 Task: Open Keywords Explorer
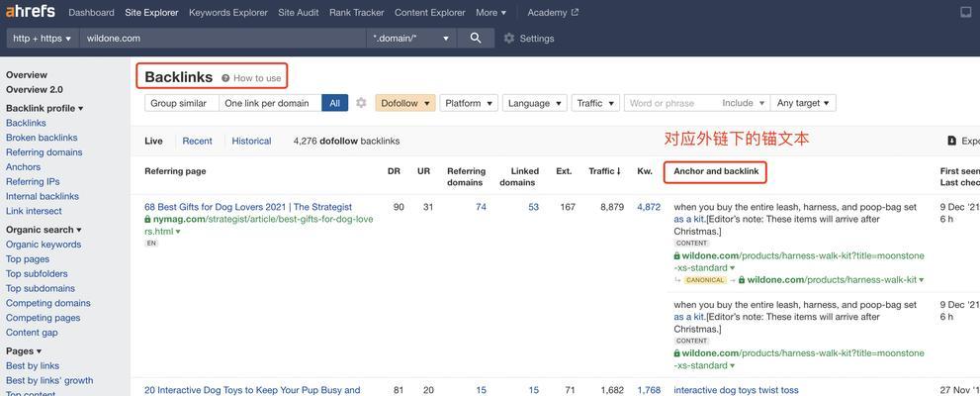point(228,13)
